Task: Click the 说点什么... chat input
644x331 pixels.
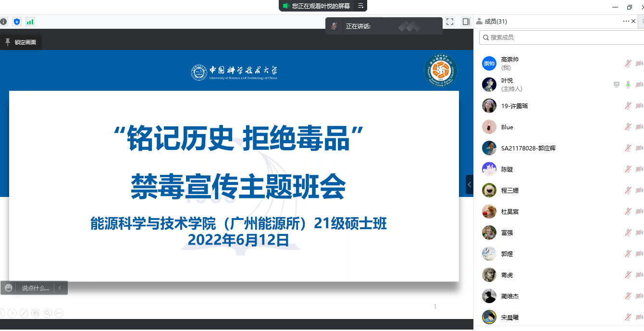Action: tap(35, 288)
